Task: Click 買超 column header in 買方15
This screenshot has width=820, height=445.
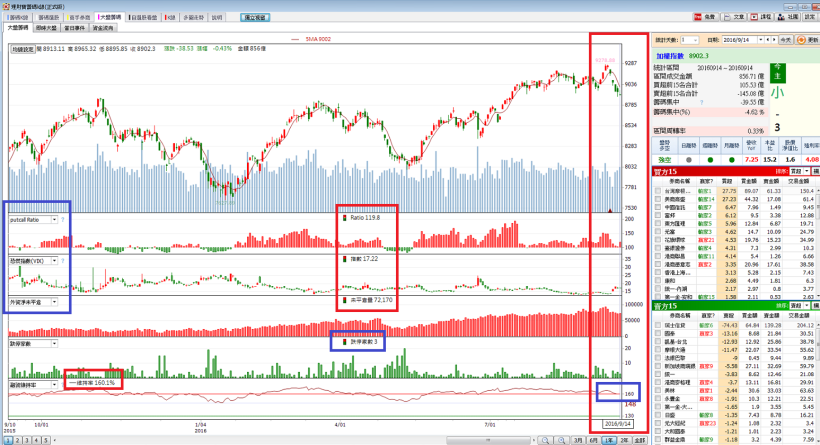Action: pos(727,181)
